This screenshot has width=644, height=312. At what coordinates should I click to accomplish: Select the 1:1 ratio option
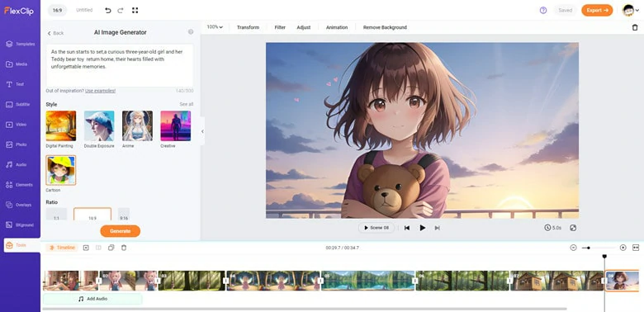56,215
